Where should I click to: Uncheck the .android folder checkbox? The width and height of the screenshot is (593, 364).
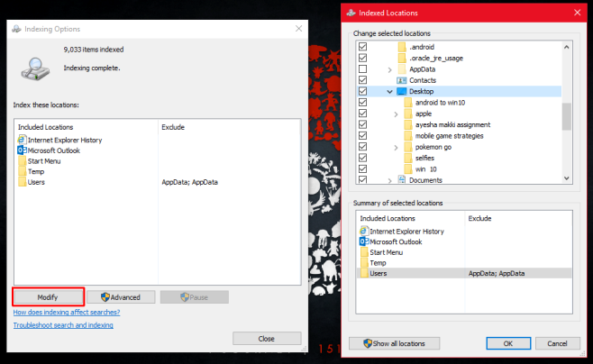pyautogui.click(x=362, y=47)
